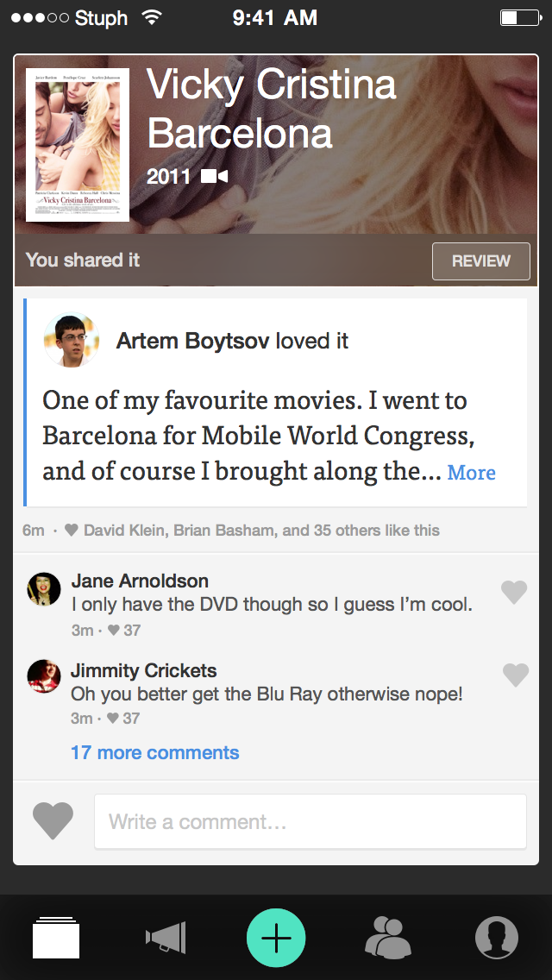Click the REVIEW button
Screen dimensions: 552x980
pos(480,261)
